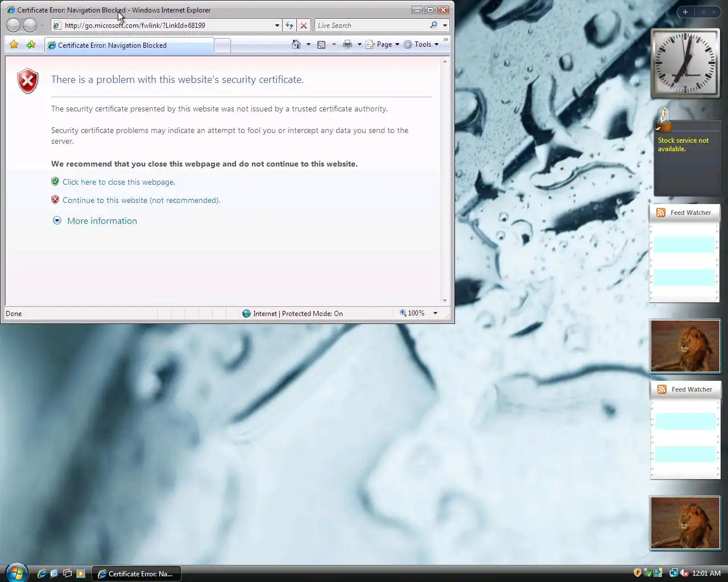Click the red shield icon beside continue link
This screenshot has height=582, width=728.
pos(55,199)
